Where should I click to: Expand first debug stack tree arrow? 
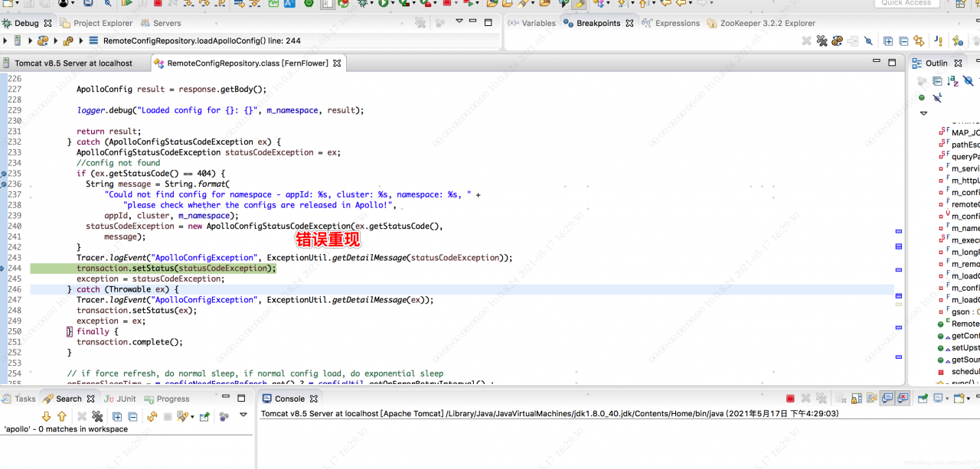(x=5, y=41)
